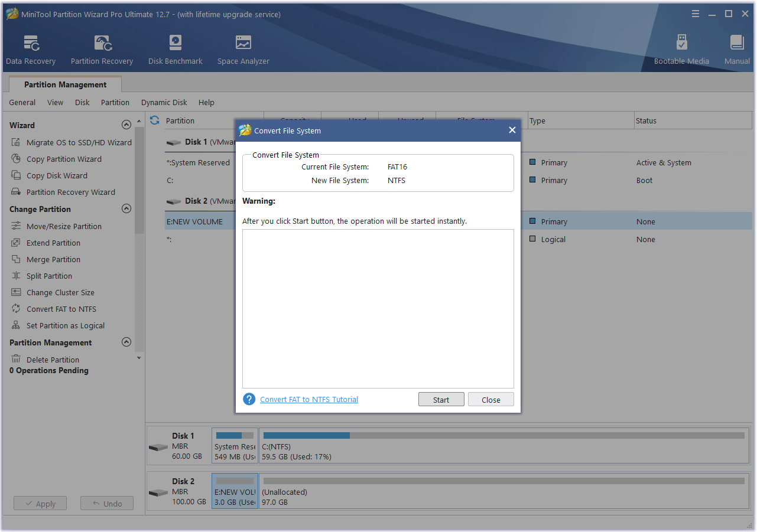757x532 pixels.
Task: Click Partition Recovery Wizard icon
Action: [x=16, y=192]
